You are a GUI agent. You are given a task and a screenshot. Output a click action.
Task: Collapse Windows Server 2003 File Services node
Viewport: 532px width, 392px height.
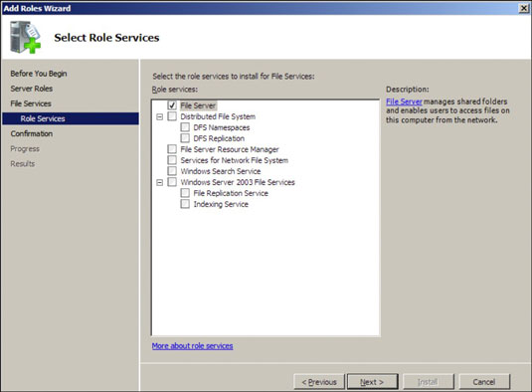[x=159, y=183]
